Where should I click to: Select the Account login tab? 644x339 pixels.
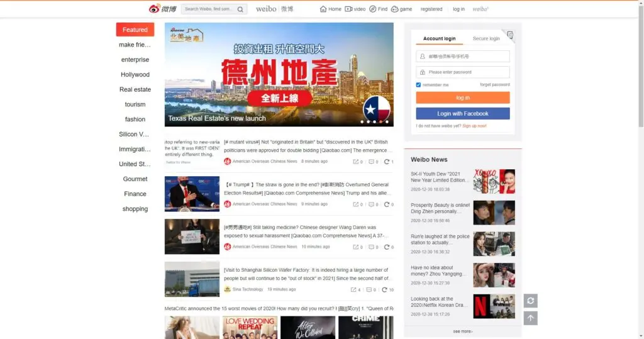[x=439, y=39]
